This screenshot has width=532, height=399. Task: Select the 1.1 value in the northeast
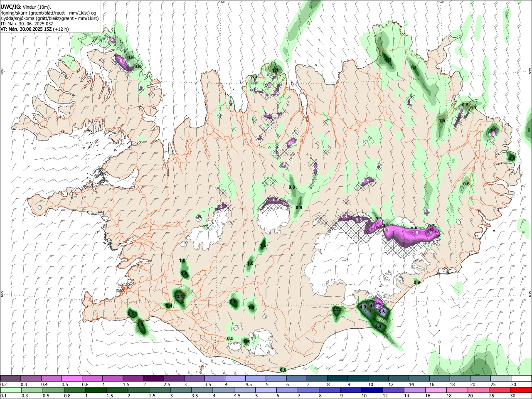pyautogui.click(x=414, y=68)
